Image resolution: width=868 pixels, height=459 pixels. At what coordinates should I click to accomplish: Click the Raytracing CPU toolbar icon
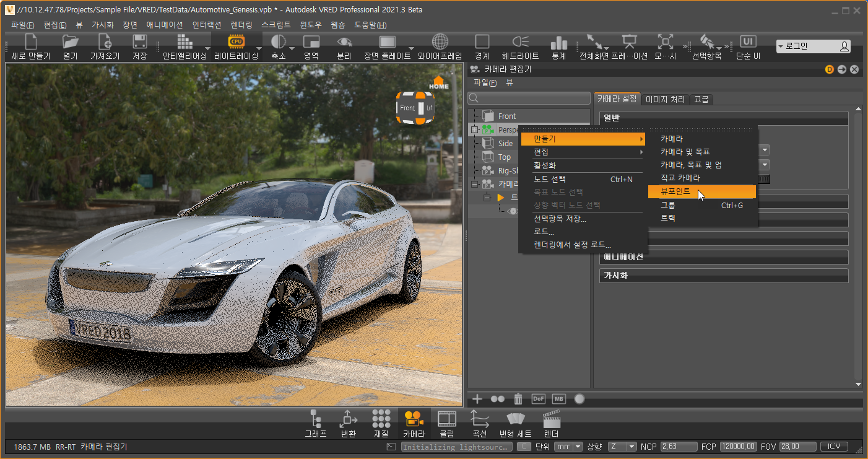pos(236,42)
